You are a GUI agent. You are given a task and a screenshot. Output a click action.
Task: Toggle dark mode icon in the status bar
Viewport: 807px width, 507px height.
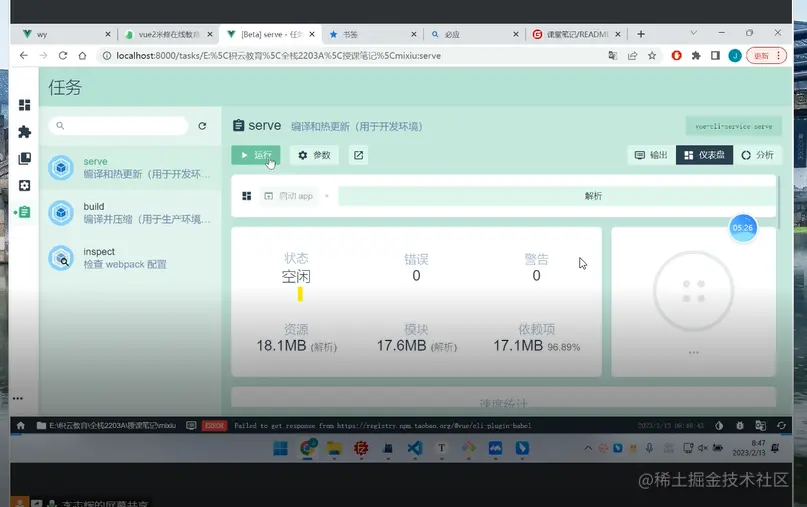pyautogui.click(x=719, y=425)
